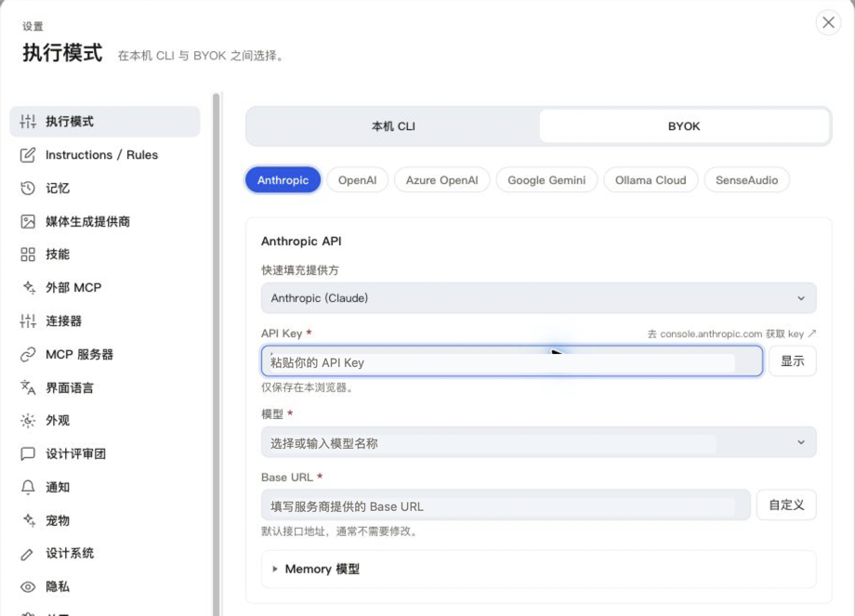Open 外部 MCP settings page

point(105,287)
